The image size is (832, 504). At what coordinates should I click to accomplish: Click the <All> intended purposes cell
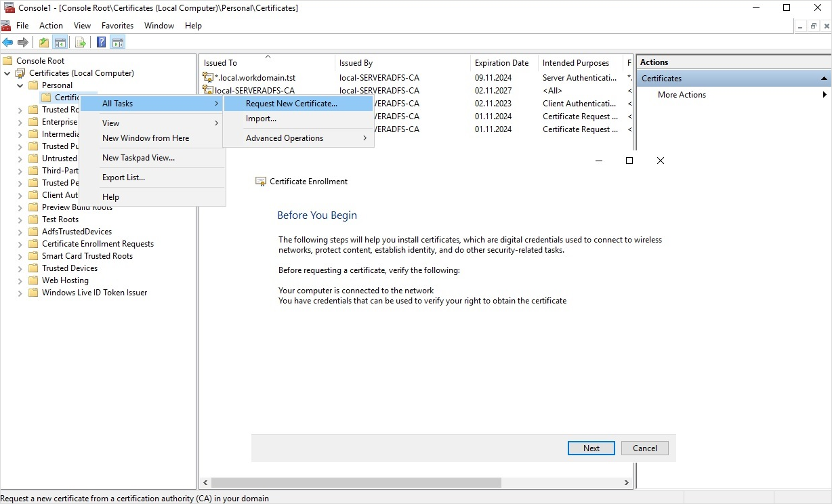click(x=553, y=90)
